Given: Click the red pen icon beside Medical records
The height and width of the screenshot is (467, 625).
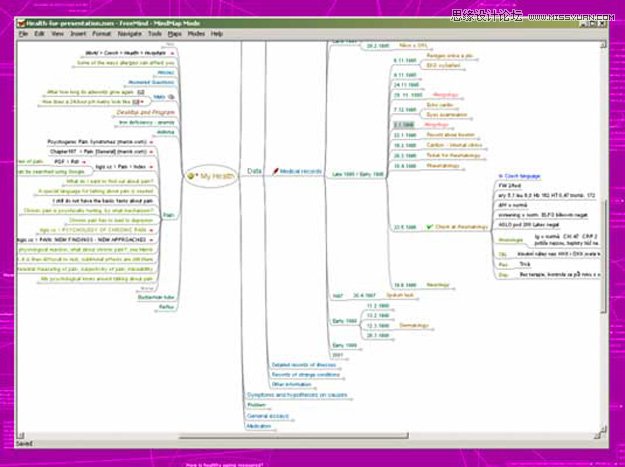Looking at the screenshot, I should point(275,171).
